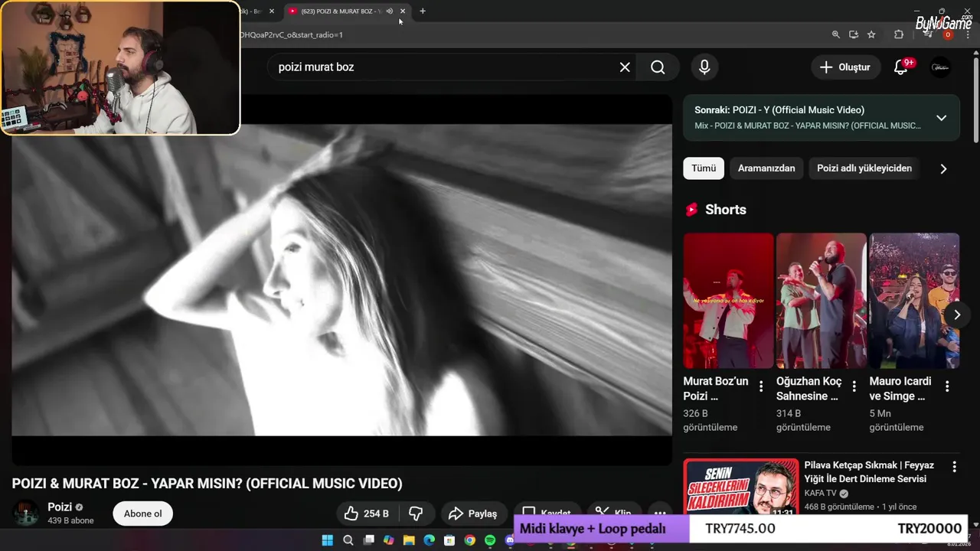Select the Tümü filter chip
The width and height of the screenshot is (980, 551).
pos(704,168)
